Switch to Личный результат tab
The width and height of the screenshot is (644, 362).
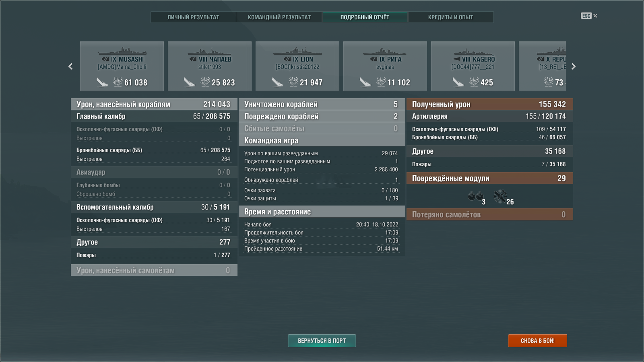click(x=193, y=17)
